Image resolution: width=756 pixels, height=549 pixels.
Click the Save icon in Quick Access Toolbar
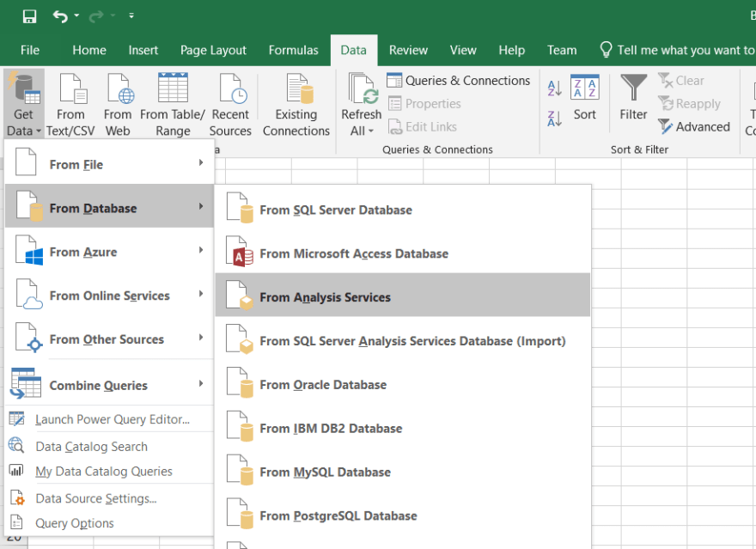pyautogui.click(x=29, y=16)
